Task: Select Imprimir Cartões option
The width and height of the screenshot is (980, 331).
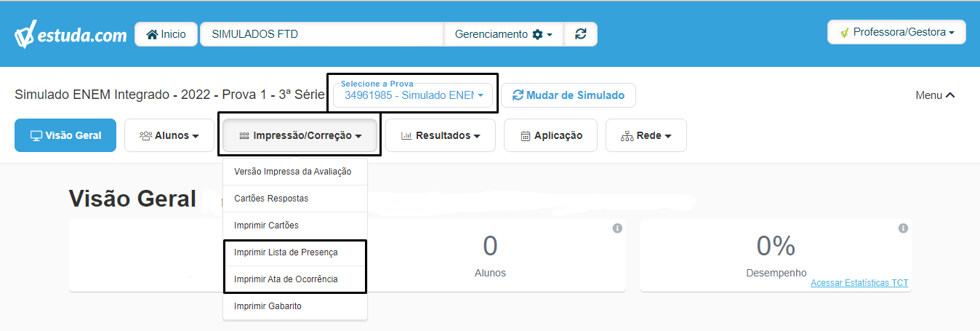Action: [295, 226]
